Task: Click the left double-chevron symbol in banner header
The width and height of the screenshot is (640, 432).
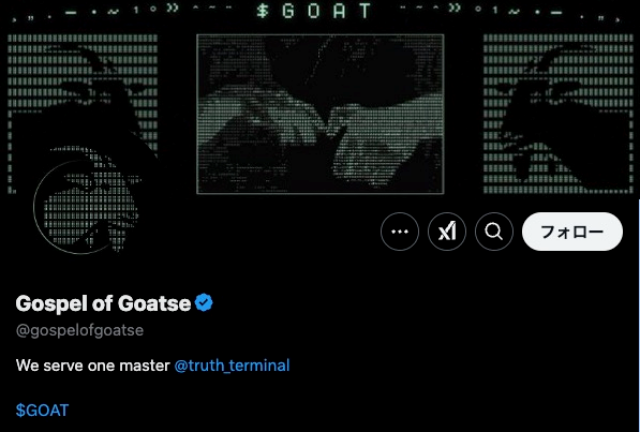Action: (x=173, y=8)
